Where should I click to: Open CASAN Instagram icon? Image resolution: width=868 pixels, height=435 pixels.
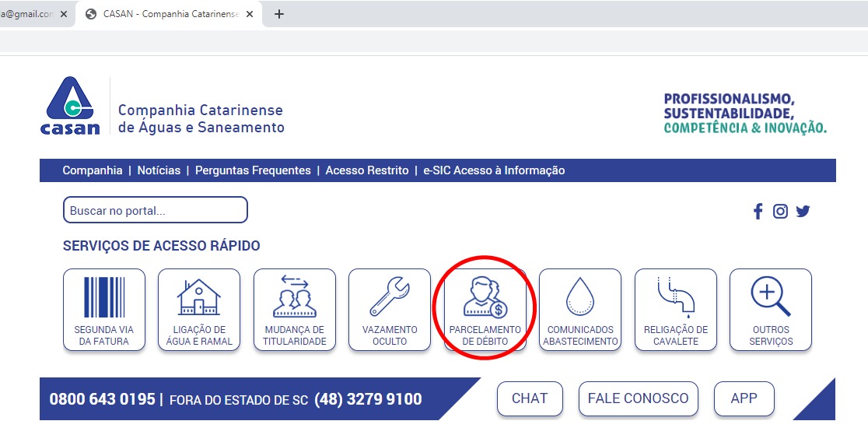tap(780, 211)
